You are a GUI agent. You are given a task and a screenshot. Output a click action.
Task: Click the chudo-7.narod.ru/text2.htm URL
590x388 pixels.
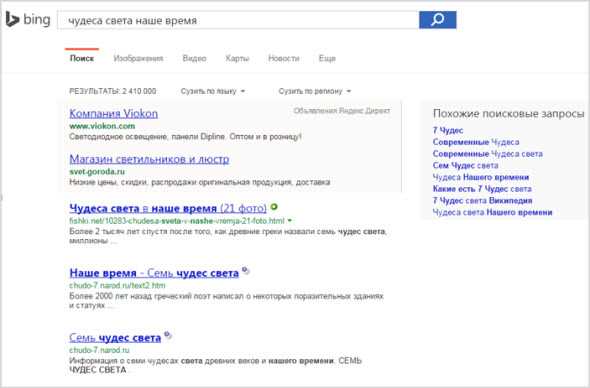click(117, 286)
